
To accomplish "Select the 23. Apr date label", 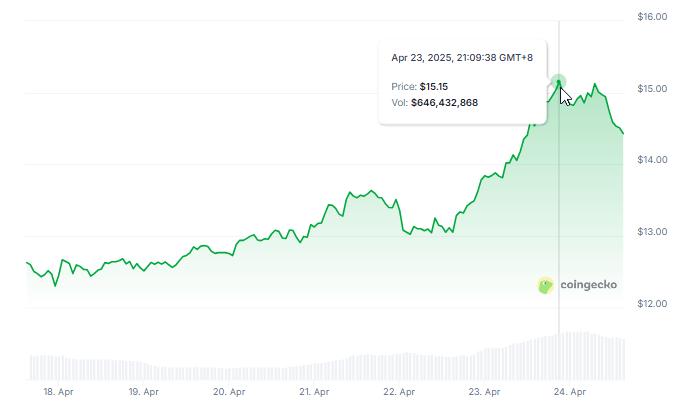I will [484, 392].
